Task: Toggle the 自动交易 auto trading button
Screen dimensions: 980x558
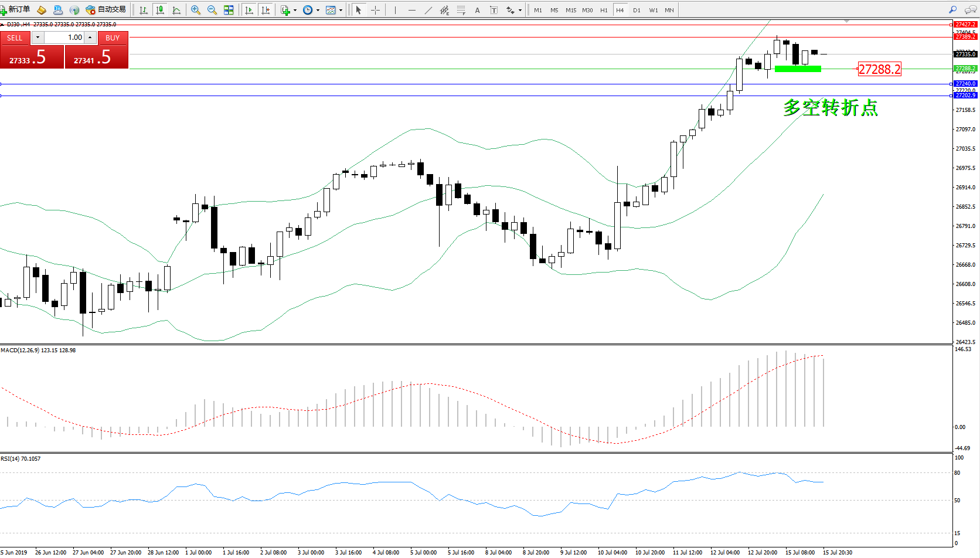Action: coord(106,10)
